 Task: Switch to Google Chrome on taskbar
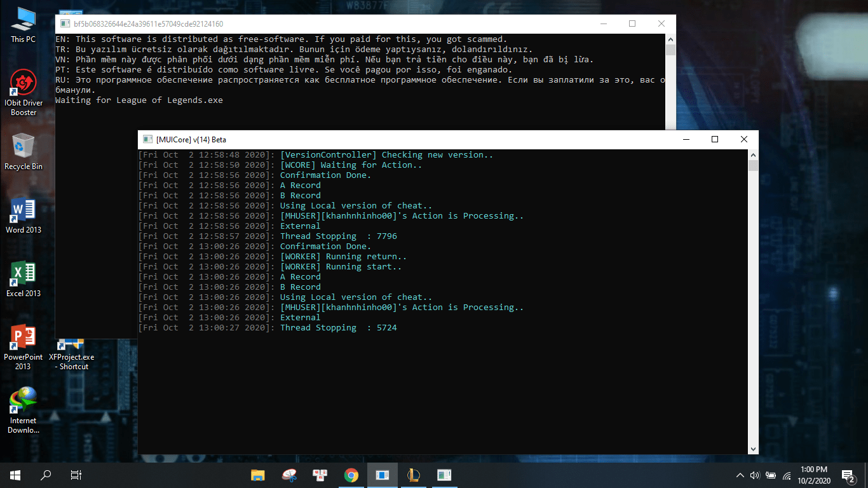(x=351, y=475)
